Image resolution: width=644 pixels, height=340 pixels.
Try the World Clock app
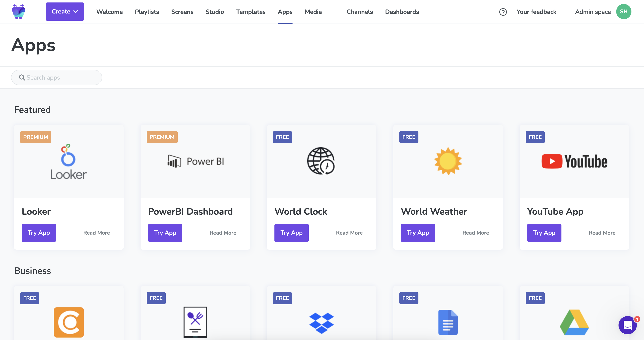(x=292, y=233)
